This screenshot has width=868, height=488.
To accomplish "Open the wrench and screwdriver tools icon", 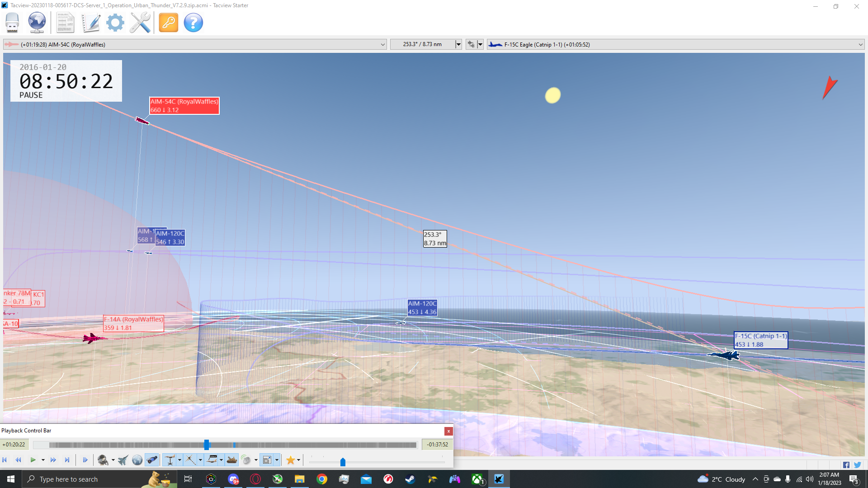I will (140, 23).
